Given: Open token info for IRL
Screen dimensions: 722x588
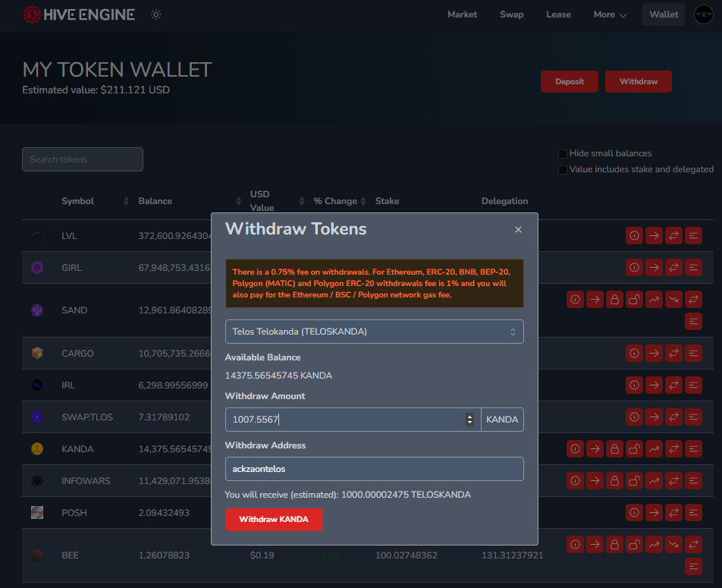Looking at the screenshot, I should tap(634, 385).
